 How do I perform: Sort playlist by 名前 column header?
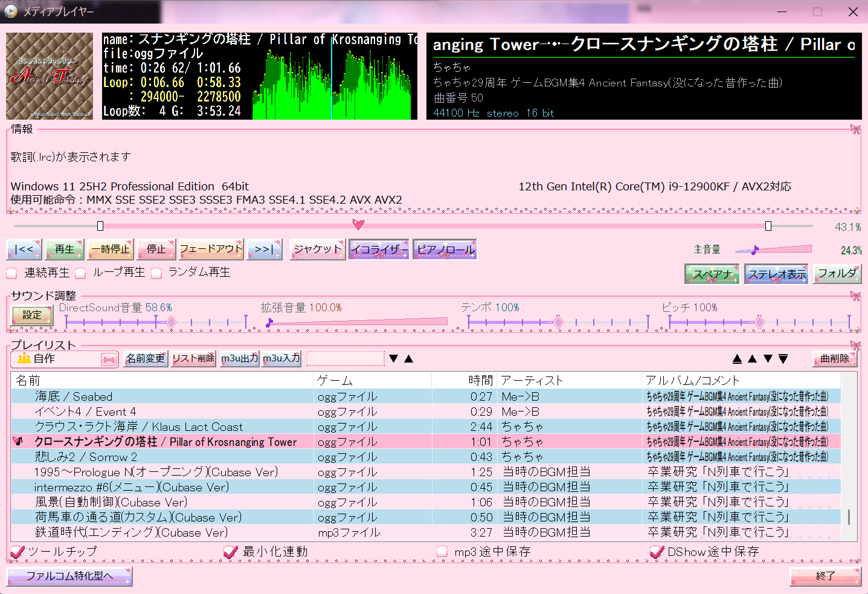click(x=162, y=380)
